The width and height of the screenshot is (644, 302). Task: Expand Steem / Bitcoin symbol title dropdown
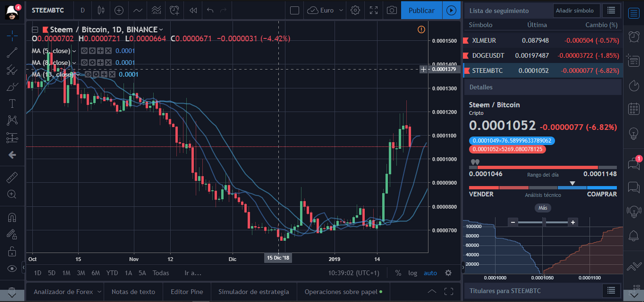click(161, 30)
